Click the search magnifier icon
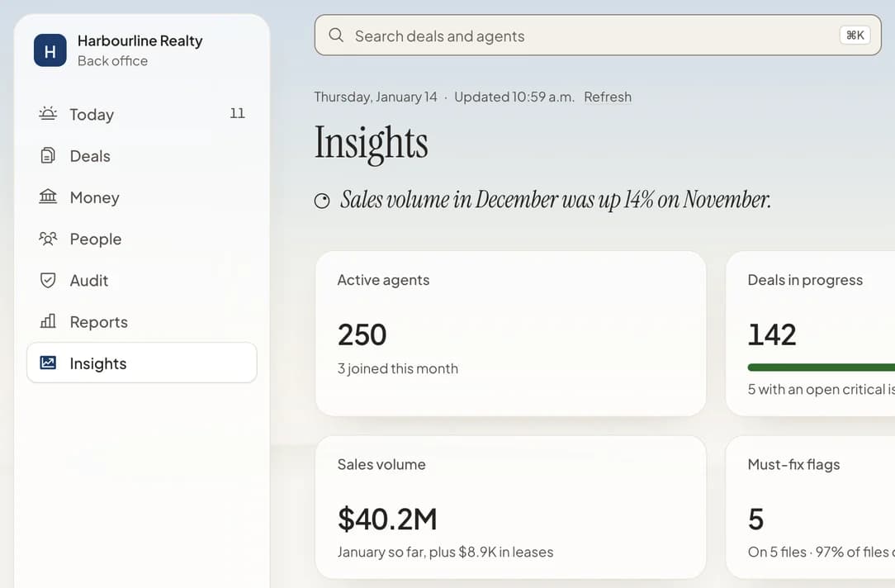Screen dimensions: 895x588 click(336, 36)
